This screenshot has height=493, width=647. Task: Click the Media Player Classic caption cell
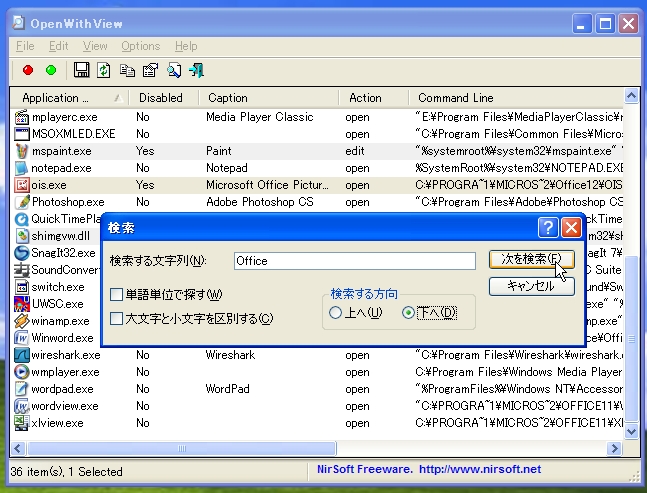260,117
